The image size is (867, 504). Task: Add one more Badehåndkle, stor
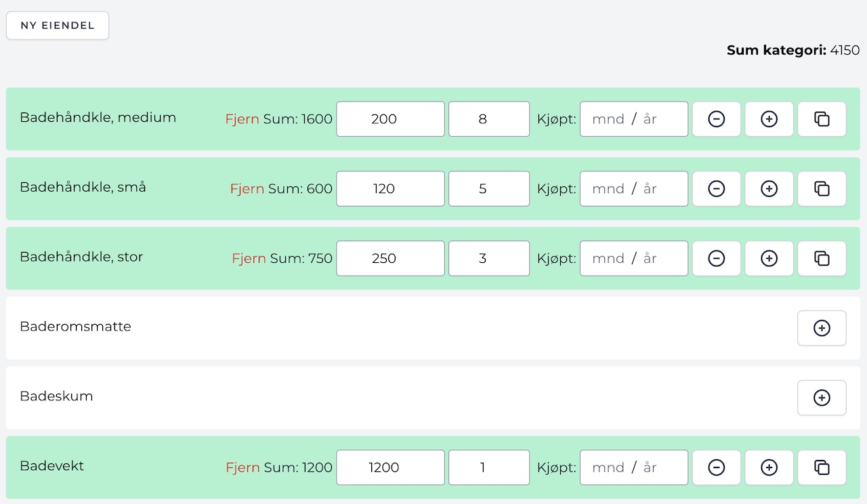pyautogui.click(x=769, y=259)
